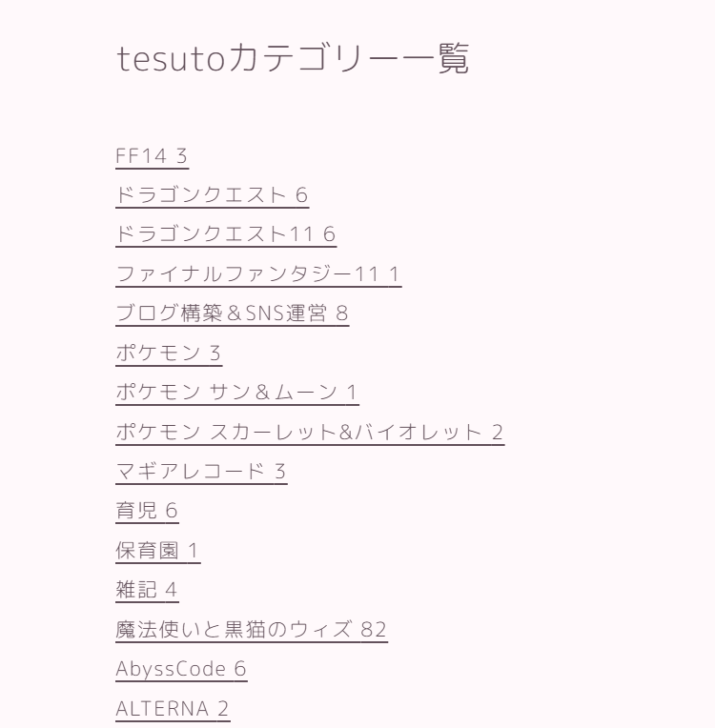The image size is (715, 728).
Task: Open the FF14 category link
Action: (152, 156)
